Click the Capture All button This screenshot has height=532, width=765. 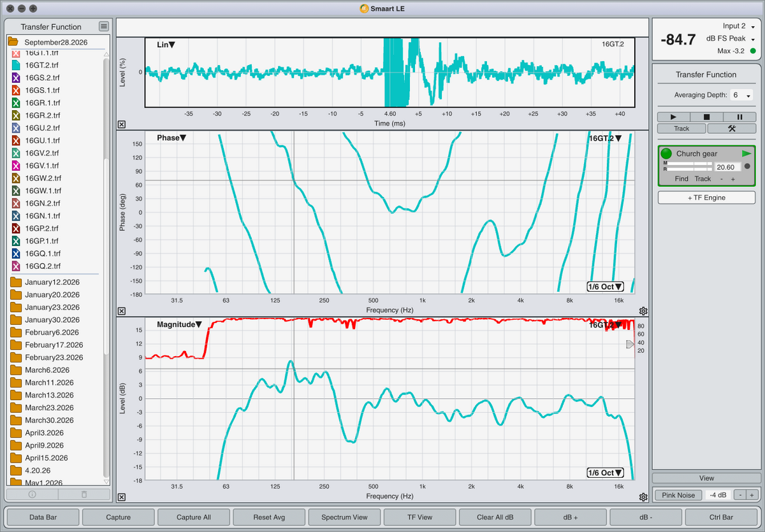pyautogui.click(x=194, y=517)
